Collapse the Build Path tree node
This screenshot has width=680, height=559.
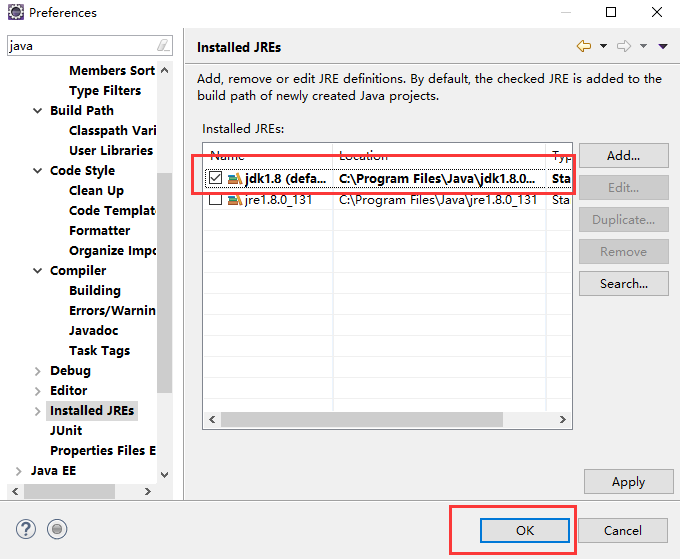click(x=38, y=111)
